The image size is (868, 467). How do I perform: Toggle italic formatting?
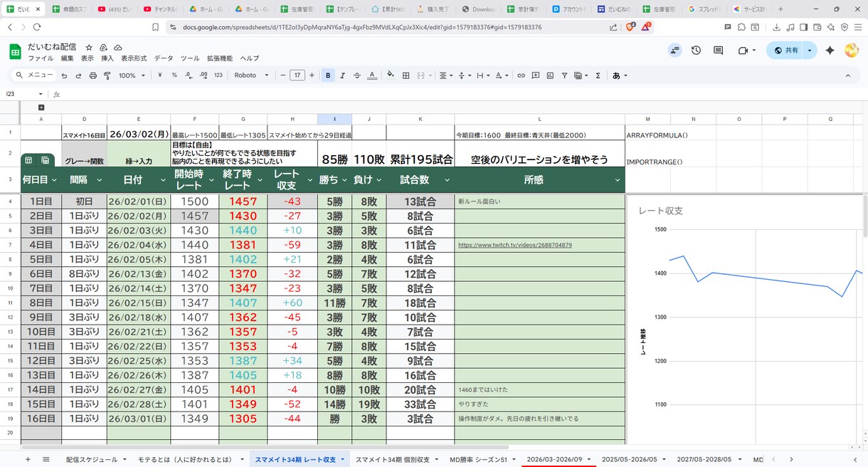(x=342, y=75)
